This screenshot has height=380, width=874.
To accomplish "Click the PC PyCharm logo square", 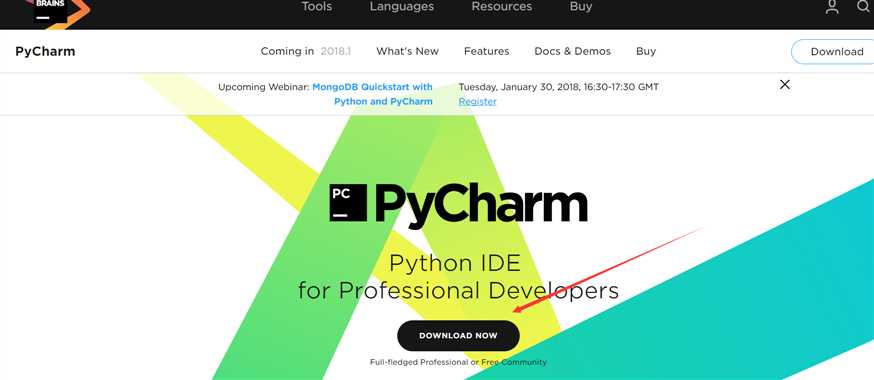I will tap(348, 203).
